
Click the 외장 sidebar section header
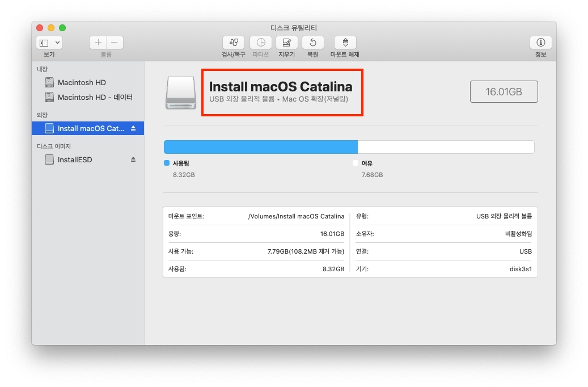[x=42, y=115]
